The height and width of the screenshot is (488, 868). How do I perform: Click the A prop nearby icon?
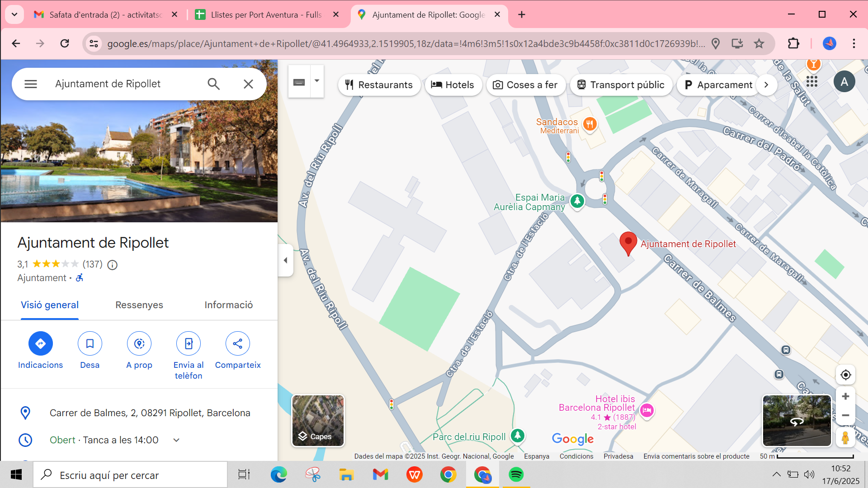[x=139, y=343]
